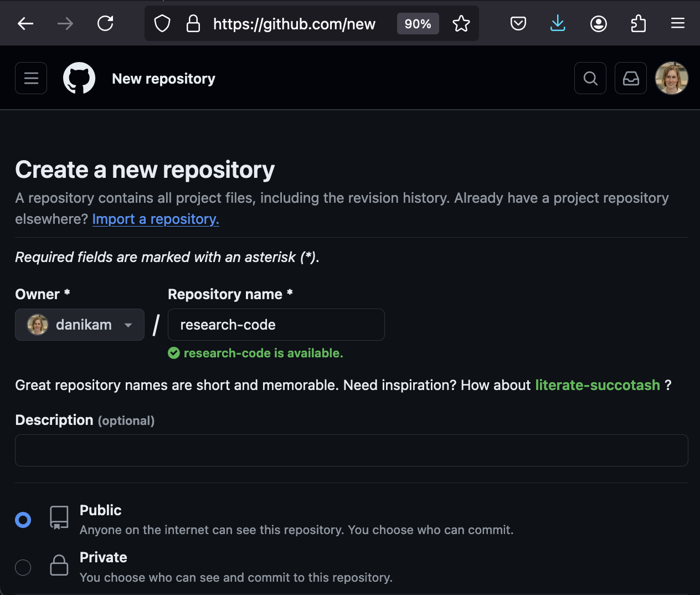Expand the Owner danikam dropdown

[80, 325]
